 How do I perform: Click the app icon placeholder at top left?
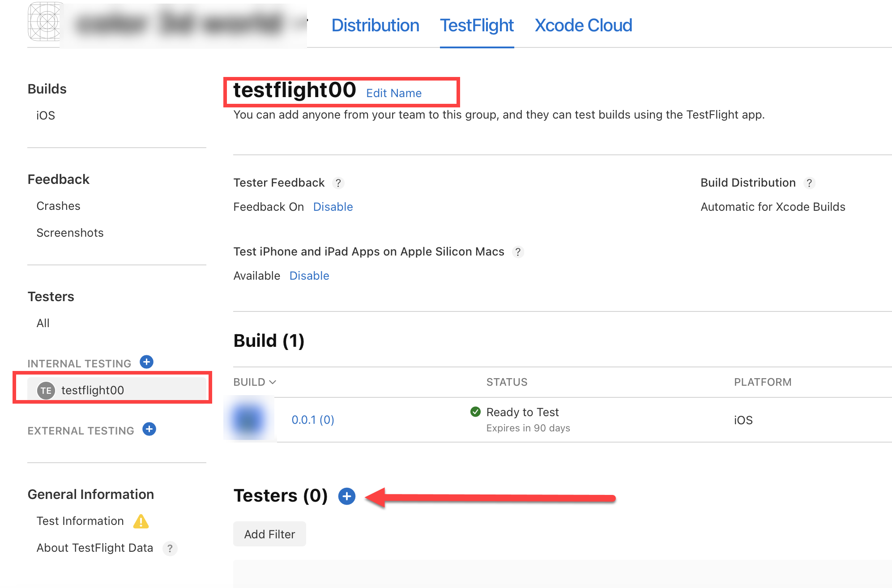(x=44, y=22)
